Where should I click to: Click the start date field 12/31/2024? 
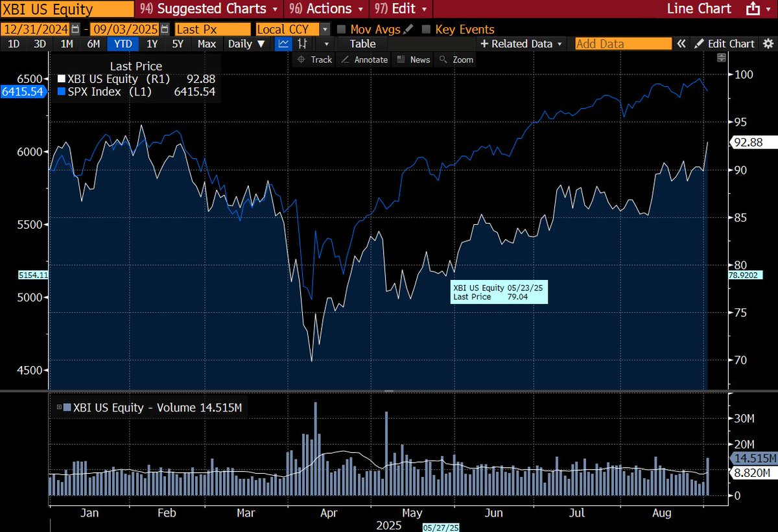(36, 29)
